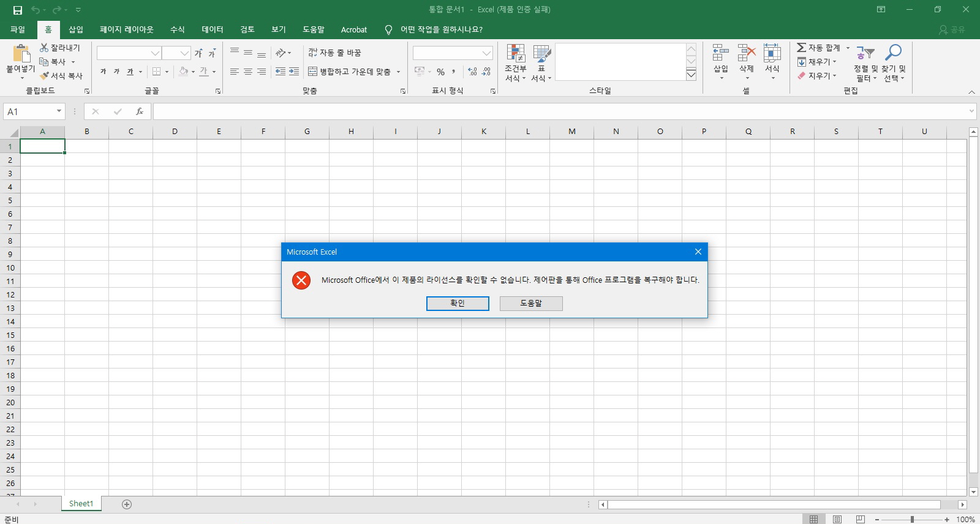Screen dimensions: 980x524
Task: Open the Acrobat ribbon tab
Action: coord(354,29)
